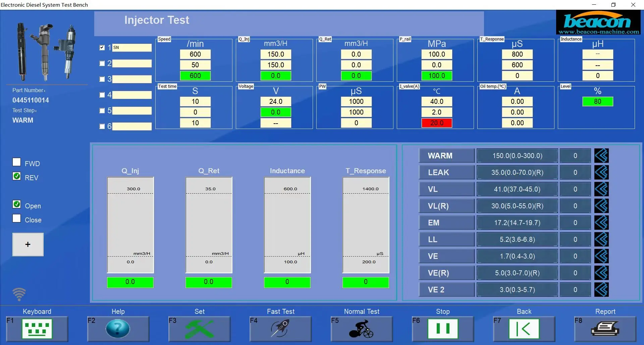Edit the first Q_Inj value 150.0
The height and width of the screenshot is (345, 644).
tap(276, 54)
